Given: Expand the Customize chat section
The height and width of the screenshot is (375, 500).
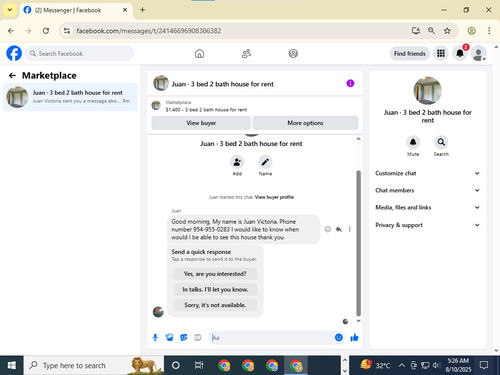Looking at the screenshot, I should [427, 173].
